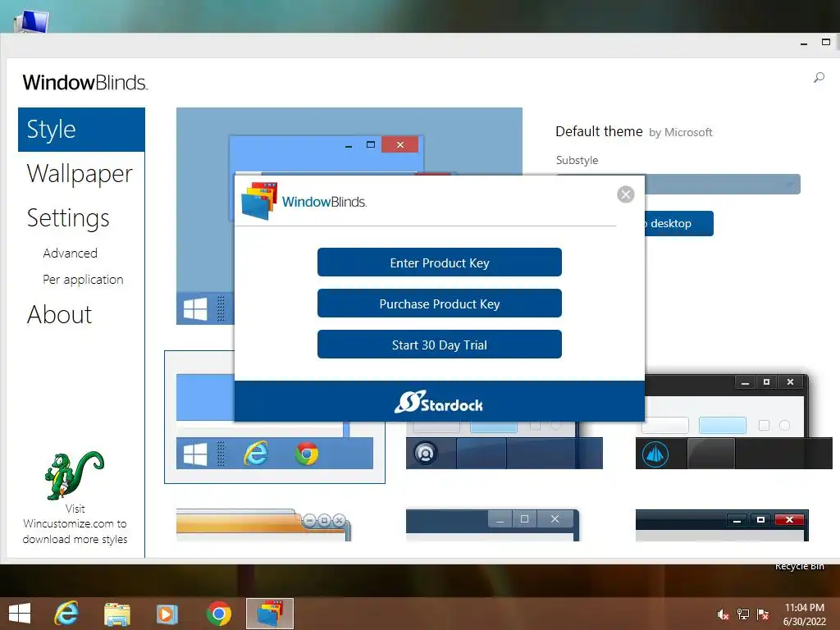Image resolution: width=840 pixels, height=630 pixels.
Task: Launch Internet Explorer from taskbar
Action: (x=66, y=614)
